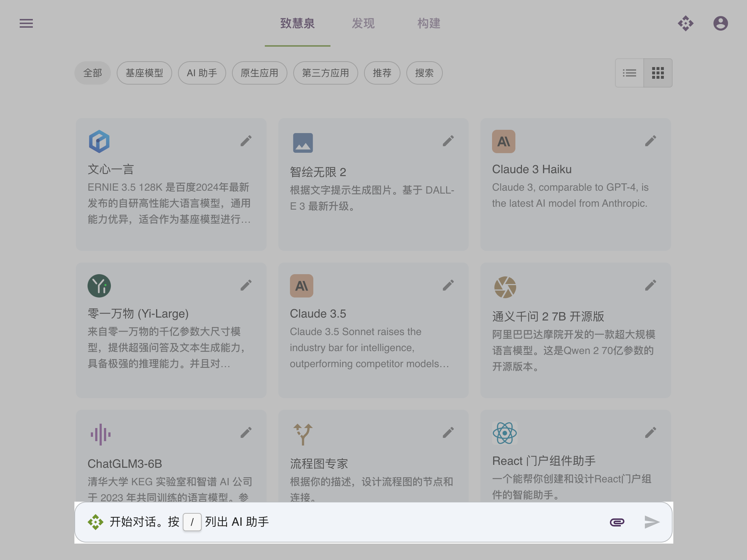This screenshot has width=747, height=560.
Task: Open the 智绘无限 2 card title
Action: [x=318, y=172]
